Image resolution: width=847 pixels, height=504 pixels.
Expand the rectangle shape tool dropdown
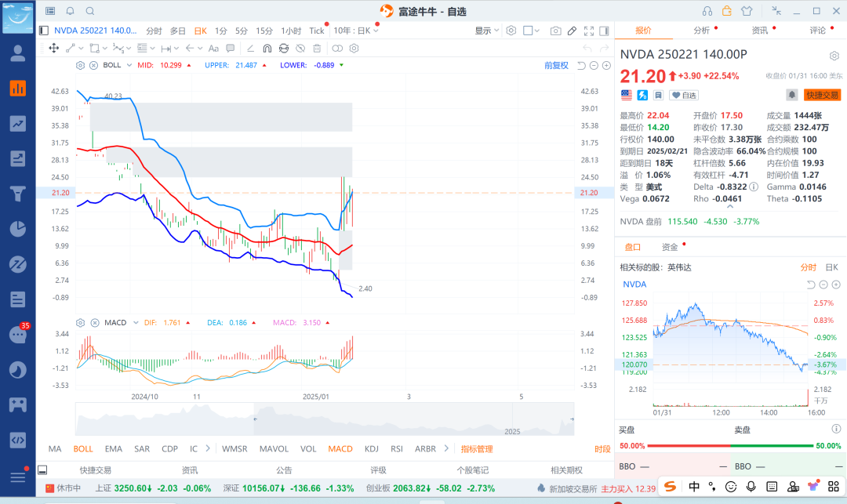[x=105, y=48]
